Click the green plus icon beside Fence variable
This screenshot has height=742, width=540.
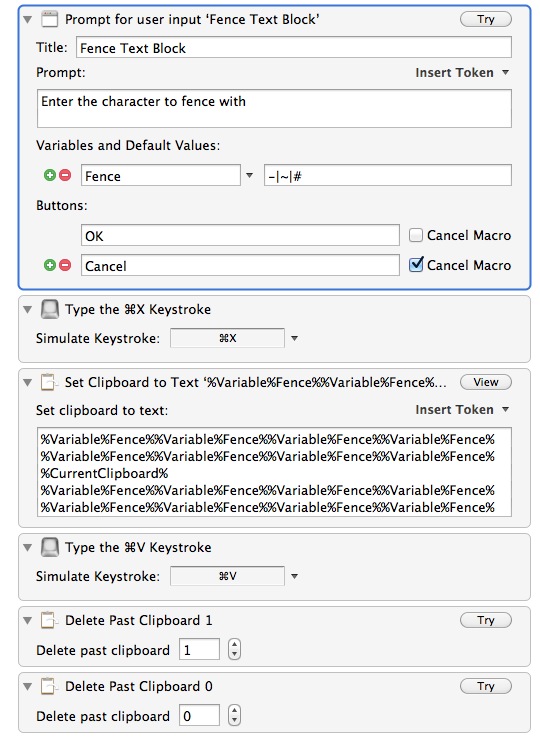(50, 175)
